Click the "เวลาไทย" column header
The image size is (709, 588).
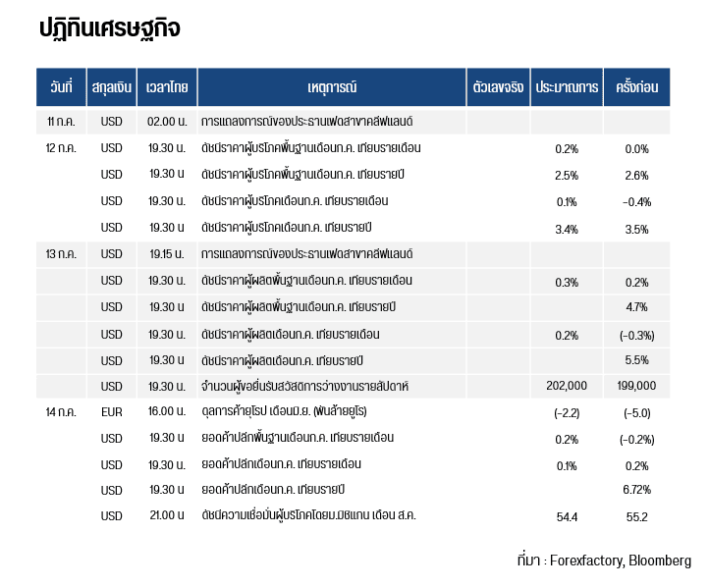pyautogui.click(x=167, y=87)
